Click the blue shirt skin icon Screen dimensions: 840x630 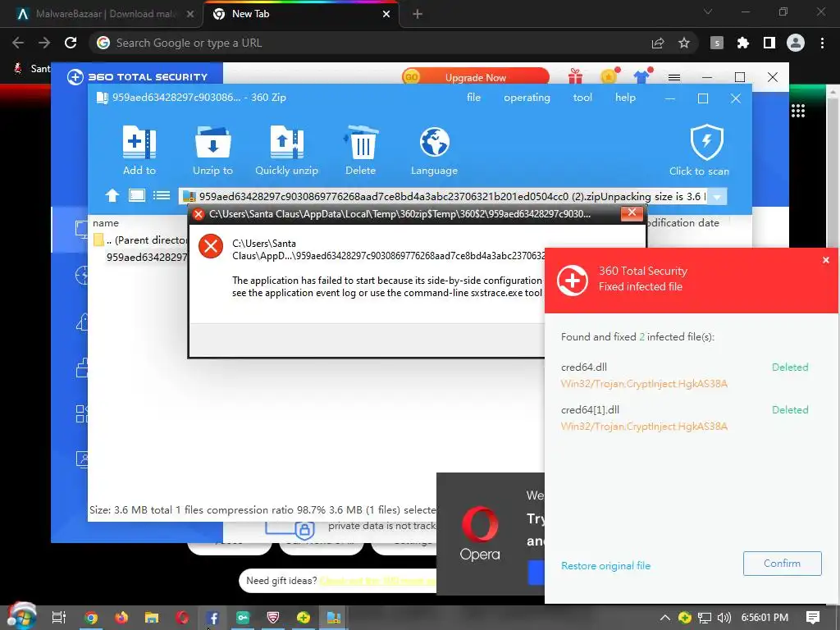(641, 76)
